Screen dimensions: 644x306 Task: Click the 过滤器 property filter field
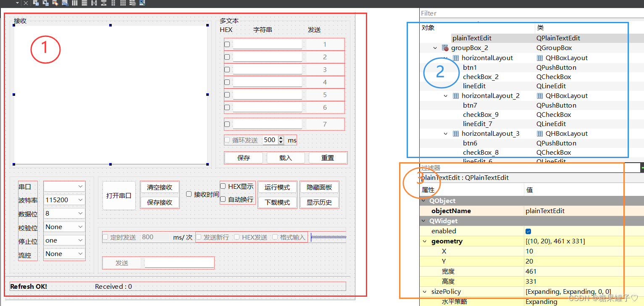(x=529, y=168)
